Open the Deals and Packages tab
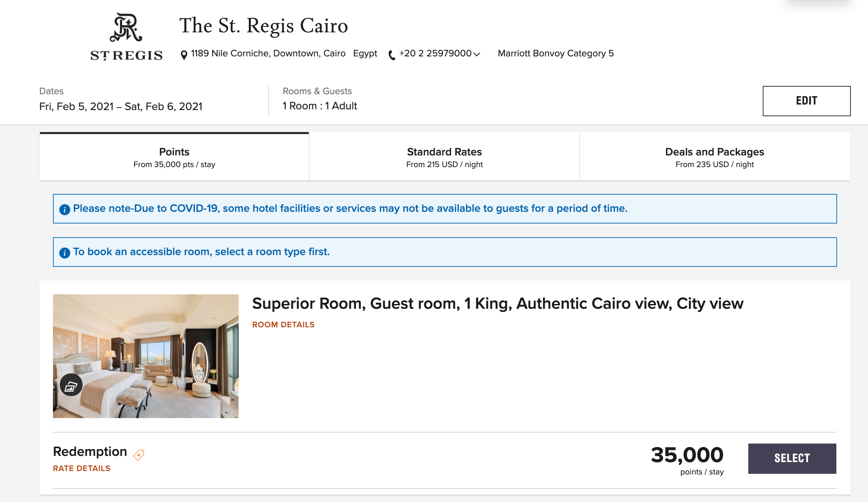The image size is (868, 502). pyautogui.click(x=714, y=156)
